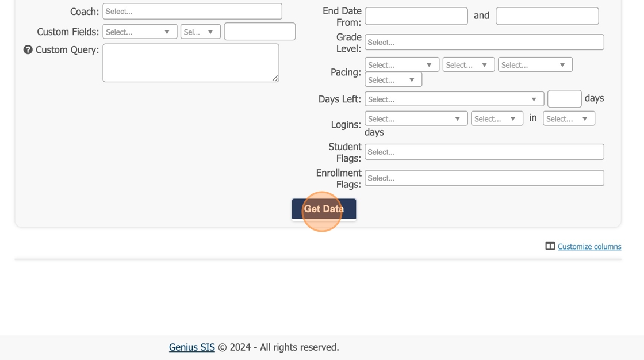This screenshot has height=360, width=644.
Task: Click the Days Left number of days box
Action: (x=564, y=99)
